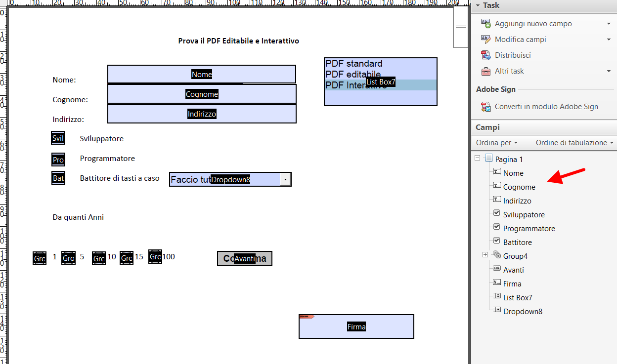Image resolution: width=617 pixels, height=364 pixels.
Task: Click the Avanti button field on the page
Action: pyautogui.click(x=245, y=258)
